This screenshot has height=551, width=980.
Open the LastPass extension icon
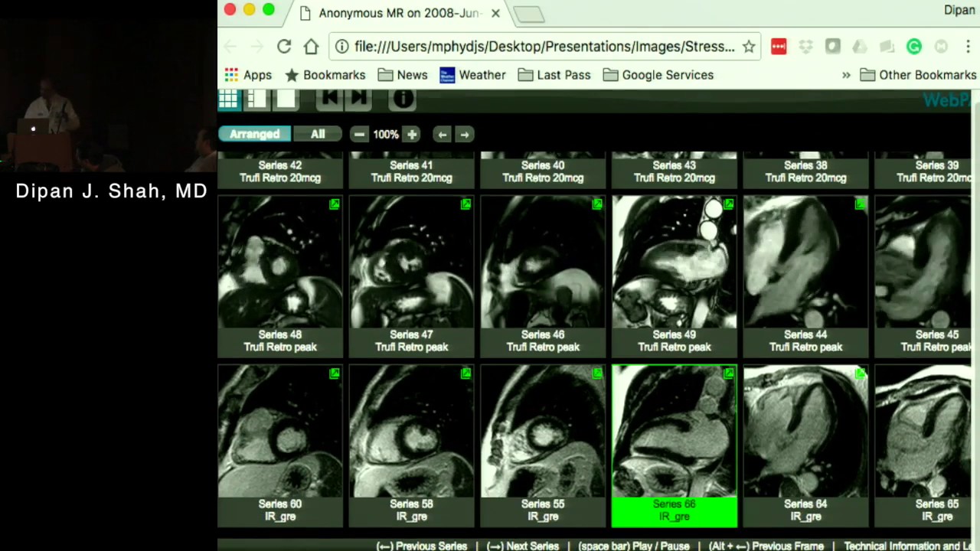tap(779, 47)
